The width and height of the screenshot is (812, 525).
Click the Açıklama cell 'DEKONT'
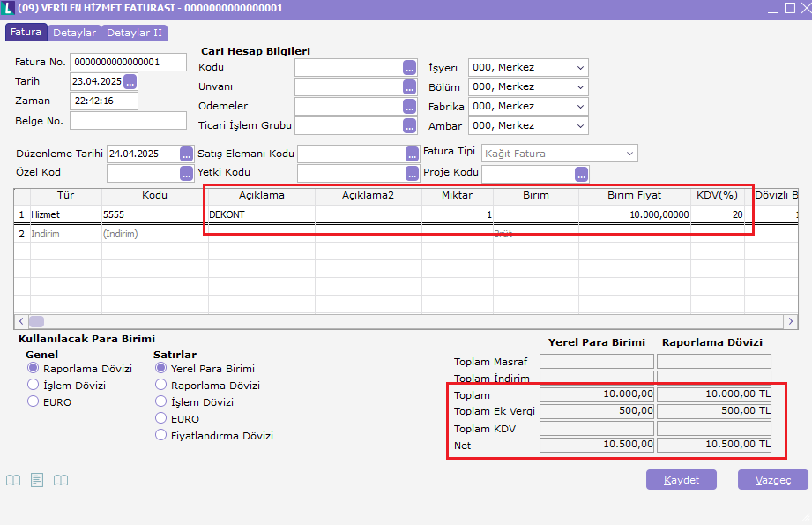click(262, 214)
